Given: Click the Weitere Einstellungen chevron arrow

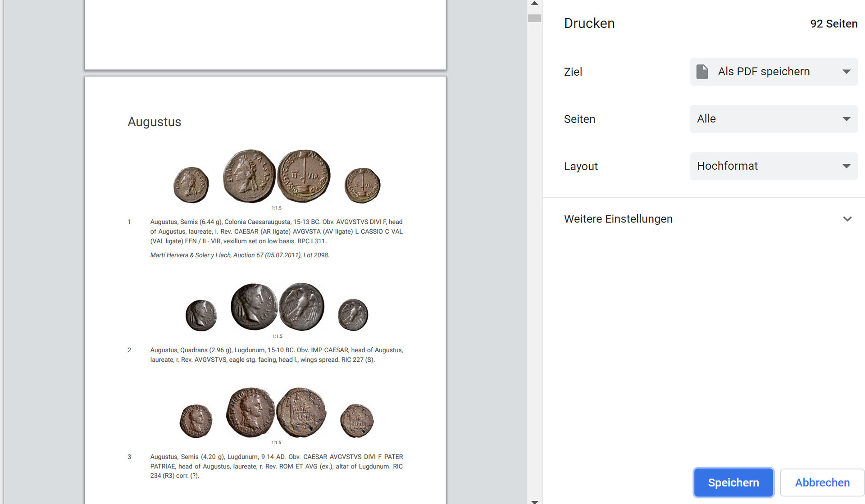Looking at the screenshot, I should click(847, 219).
